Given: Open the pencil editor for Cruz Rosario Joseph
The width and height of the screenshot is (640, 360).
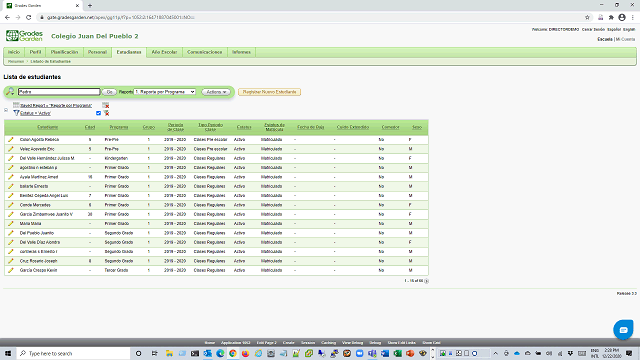Looking at the screenshot, I should 11,261.
